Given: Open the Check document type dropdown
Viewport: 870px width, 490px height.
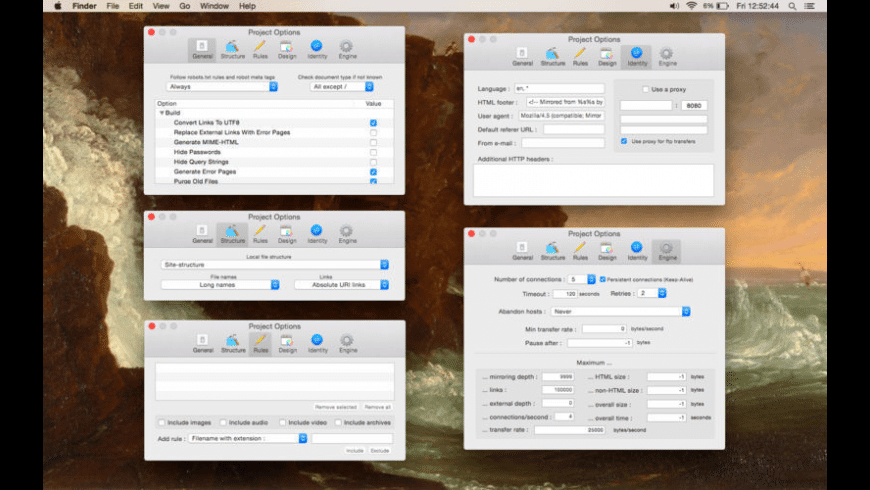Looking at the screenshot, I should point(341,87).
